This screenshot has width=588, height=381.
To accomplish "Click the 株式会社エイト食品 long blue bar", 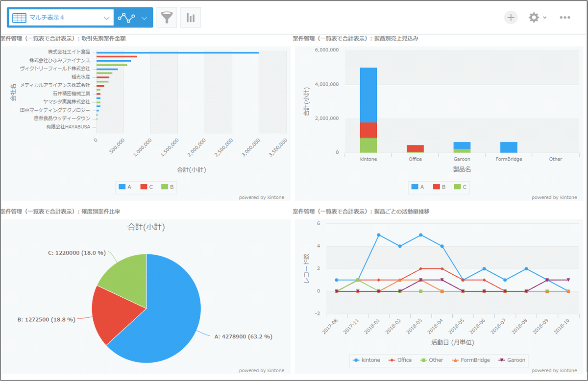I will point(177,52).
